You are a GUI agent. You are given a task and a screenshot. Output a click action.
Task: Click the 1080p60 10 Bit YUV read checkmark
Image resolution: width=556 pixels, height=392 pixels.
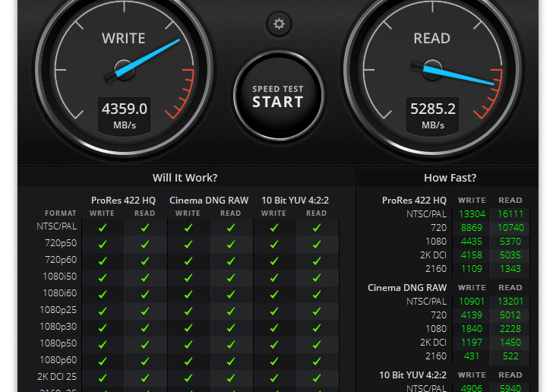point(317,361)
